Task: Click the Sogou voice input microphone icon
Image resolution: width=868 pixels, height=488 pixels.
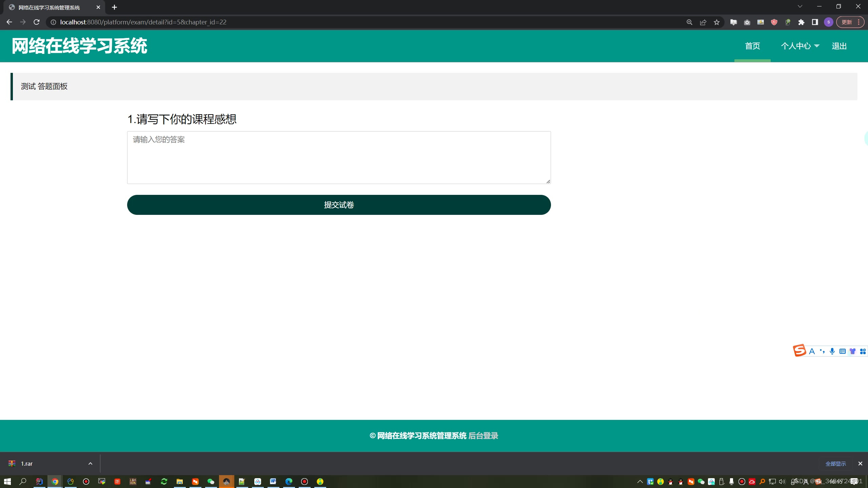Action: (832, 351)
